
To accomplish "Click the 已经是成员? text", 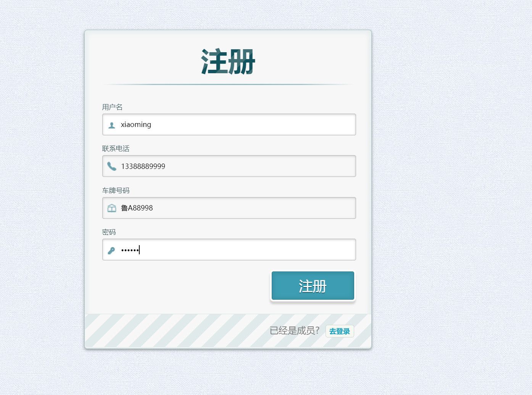I will (x=295, y=331).
